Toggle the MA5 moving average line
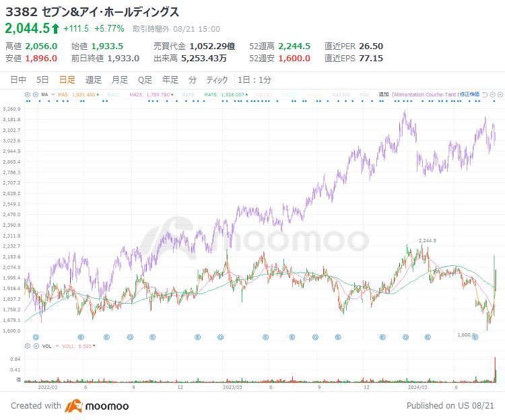 click(x=79, y=95)
